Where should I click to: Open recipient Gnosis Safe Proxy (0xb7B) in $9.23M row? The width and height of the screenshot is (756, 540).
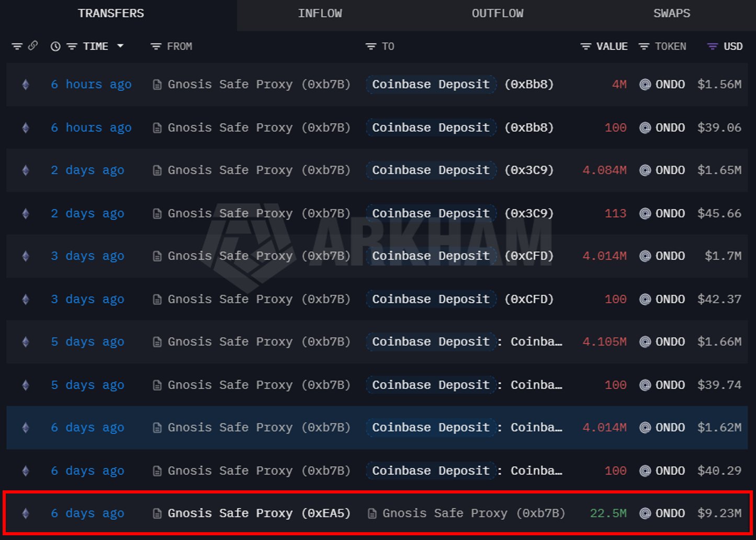click(474, 513)
